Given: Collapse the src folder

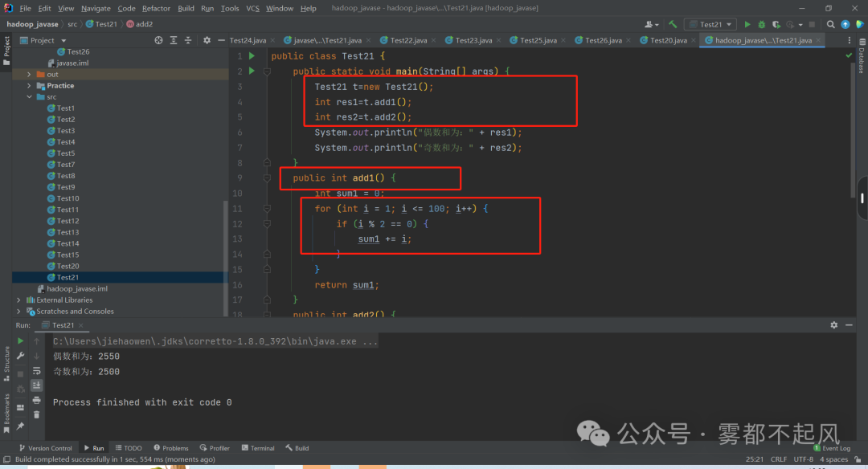Looking at the screenshot, I should point(29,97).
